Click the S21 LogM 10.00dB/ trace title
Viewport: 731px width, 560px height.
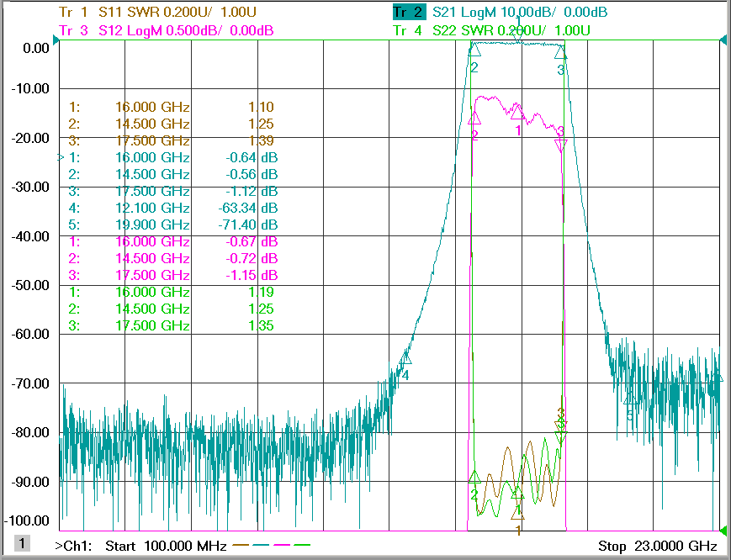click(x=520, y=12)
